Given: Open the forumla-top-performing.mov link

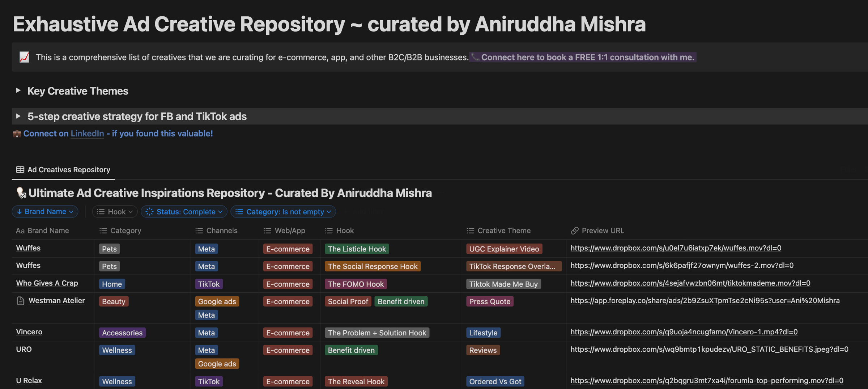Looking at the screenshot, I should coord(707,381).
